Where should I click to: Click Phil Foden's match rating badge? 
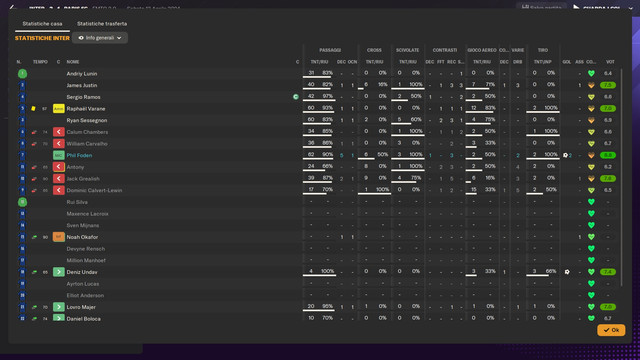608,156
